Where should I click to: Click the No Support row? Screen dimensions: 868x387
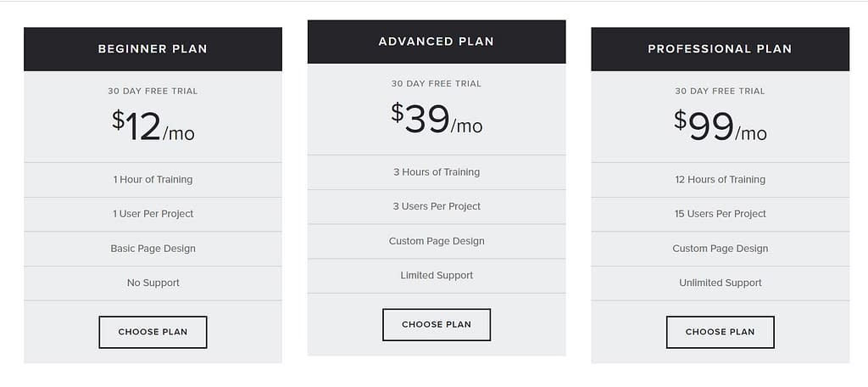pyautogui.click(x=153, y=283)
